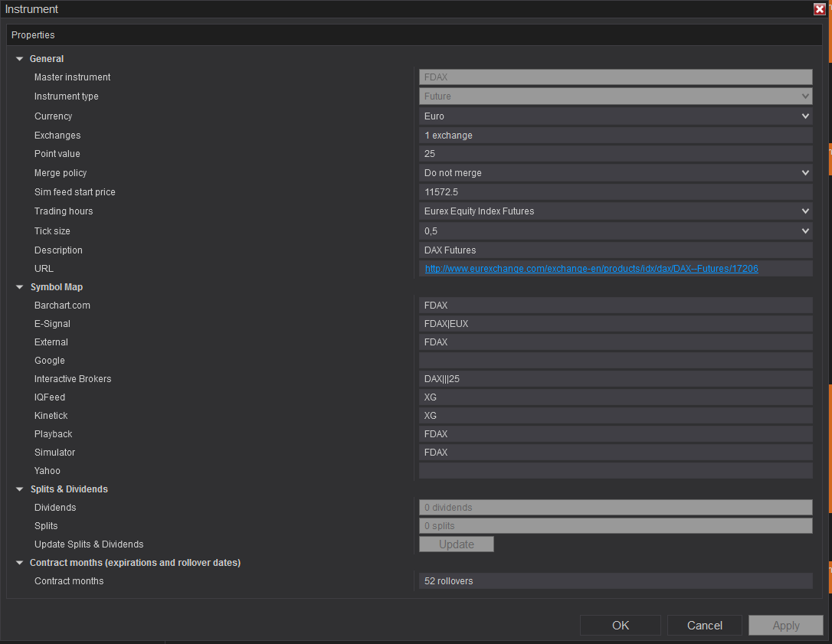Collapse the Contract months section
Image resolution: width=832 pixels, height=644 pixels.
pos(20,563)
